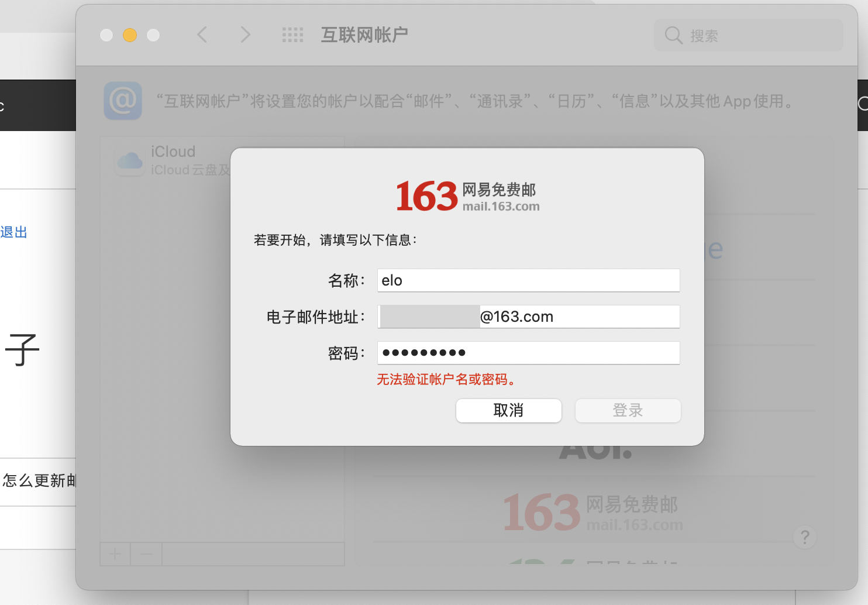Choose the 163 网易免费邮 provider in background list
Screen dimensions: 868x605
(x=593, y=511)
